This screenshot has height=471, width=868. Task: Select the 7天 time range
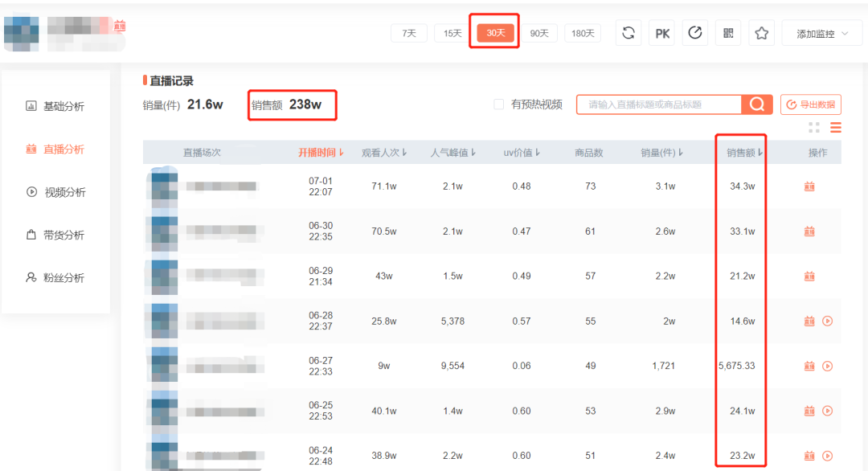click(x=409, y=33)
